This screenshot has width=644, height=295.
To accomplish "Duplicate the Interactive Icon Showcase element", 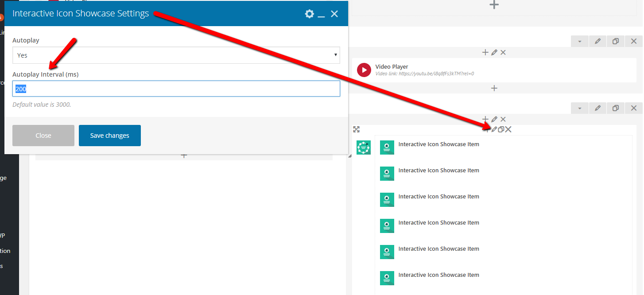I will pyautogui.click(x=501, y=129).
